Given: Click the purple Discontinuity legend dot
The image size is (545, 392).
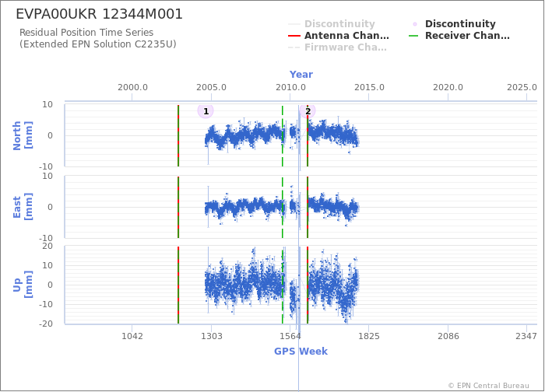Looking at the screenshot, I should pyautogui.click(x=415, y=24).
